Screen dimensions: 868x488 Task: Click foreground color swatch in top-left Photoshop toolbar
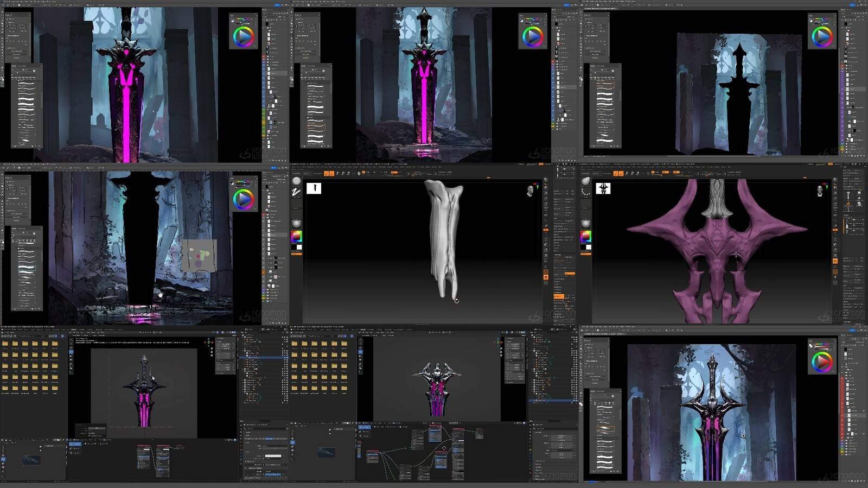[x=2, y=79]
